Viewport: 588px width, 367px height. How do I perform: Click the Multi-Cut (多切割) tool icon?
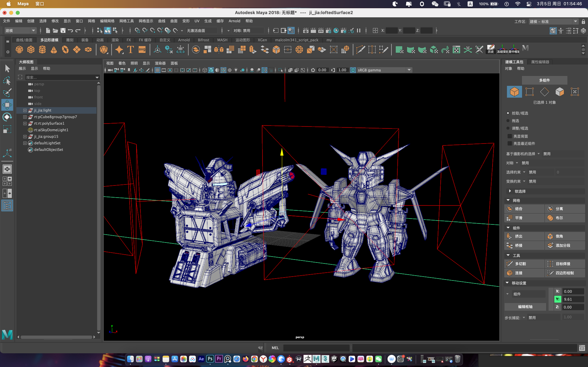coord(510,264)
